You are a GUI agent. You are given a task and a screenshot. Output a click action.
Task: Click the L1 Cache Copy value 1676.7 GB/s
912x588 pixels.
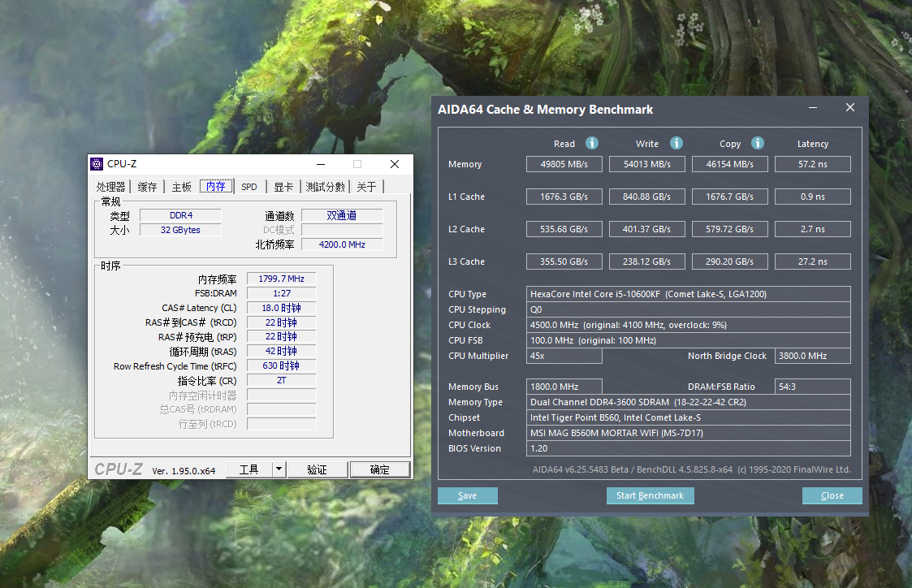point(730,197)
